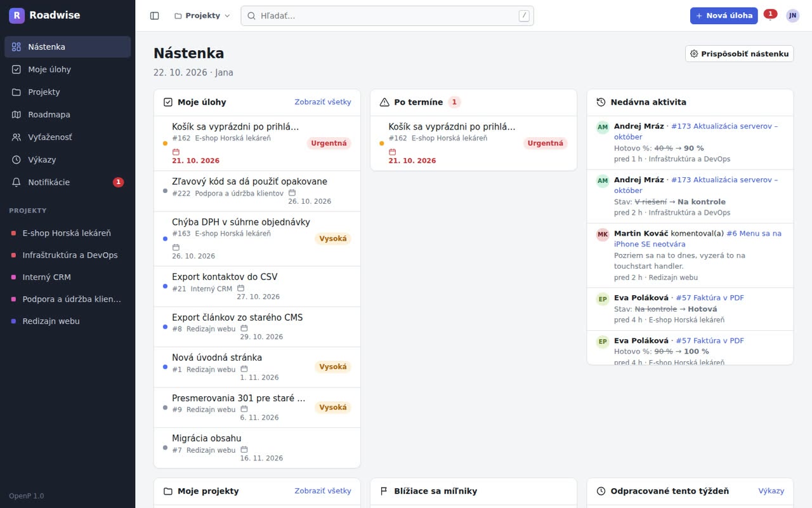The width and height of the screenshot is (812, 508).
Task: Open the #57 Faktúra v PDF link on Stav entry
Action: pyautogui.click(x=710, y=298)
